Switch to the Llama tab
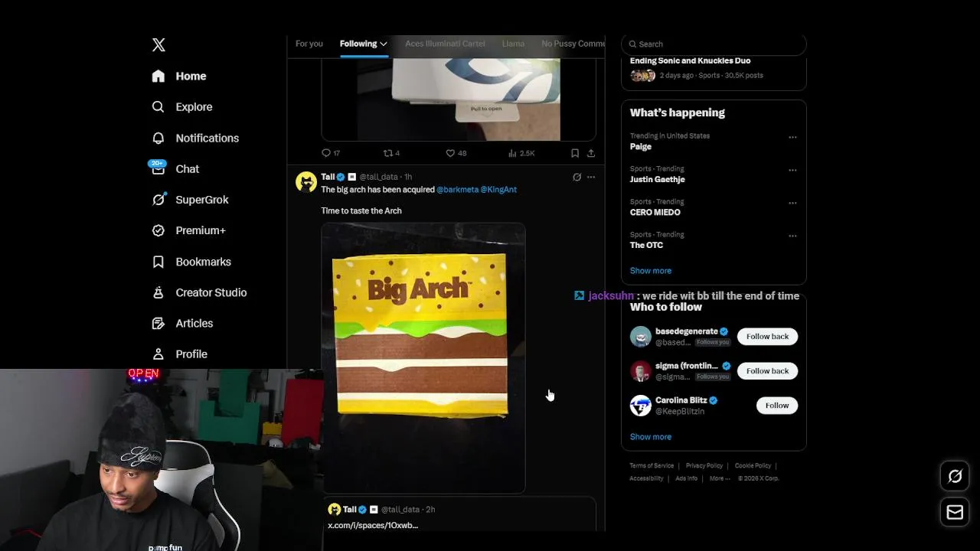The width and height of the screenshot is (980, 551). (x=513, y=44)
